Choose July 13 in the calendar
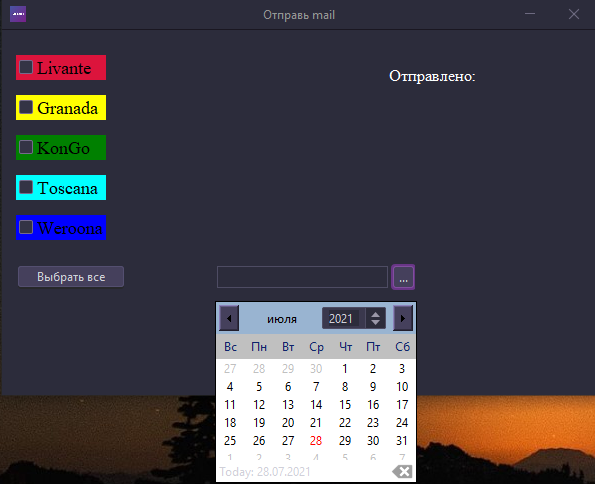595x484 pixels. tap(288, 405)
